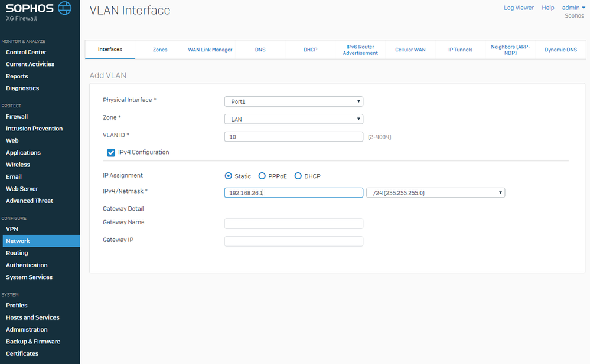Image resolution: width=590 pixels, height=364 pixels.
Task: Open Log Viewer link
Action: 519,8
